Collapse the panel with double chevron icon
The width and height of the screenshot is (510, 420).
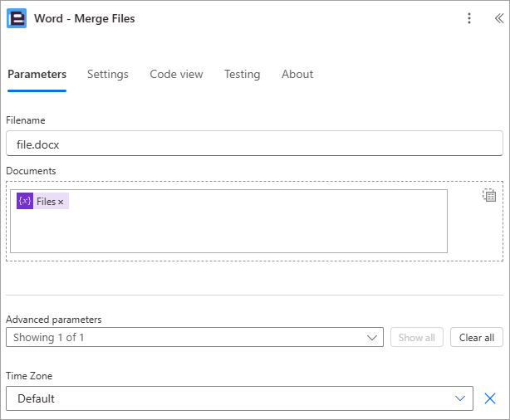click(499, 18)
